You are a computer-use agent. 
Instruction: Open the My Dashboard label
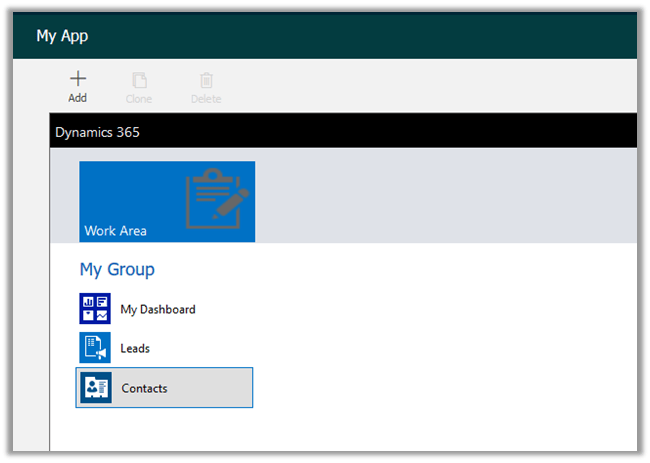(158, 310)
